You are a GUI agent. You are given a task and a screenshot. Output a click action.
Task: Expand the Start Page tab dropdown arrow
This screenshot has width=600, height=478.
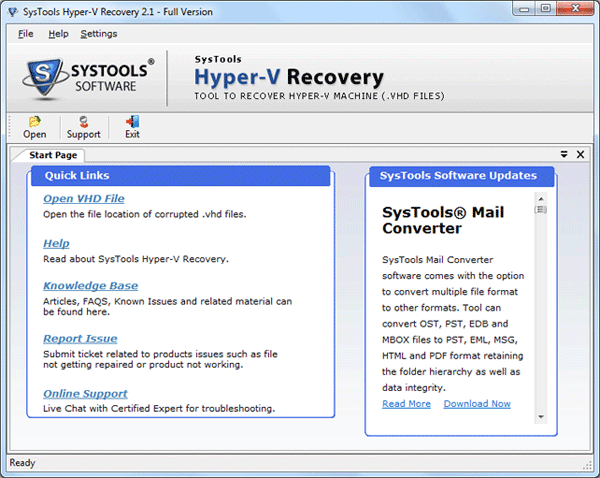coord(564,154)
